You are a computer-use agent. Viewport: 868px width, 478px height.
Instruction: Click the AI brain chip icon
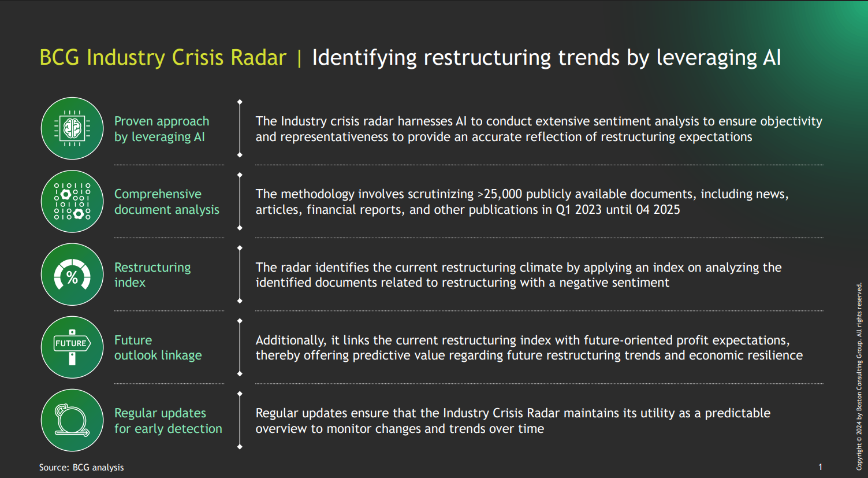pyautogui.click(x=72, y=128)
